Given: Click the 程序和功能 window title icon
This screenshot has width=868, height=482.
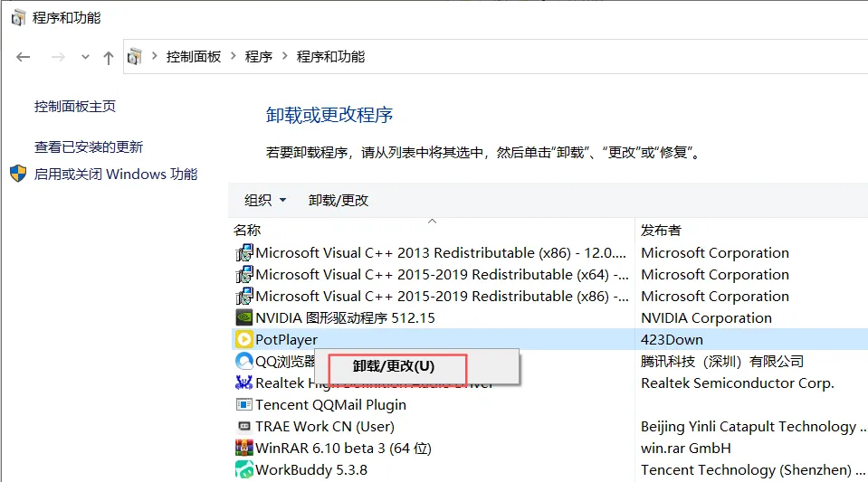Looking at the screenshot, I should click(x=18, y=18).
